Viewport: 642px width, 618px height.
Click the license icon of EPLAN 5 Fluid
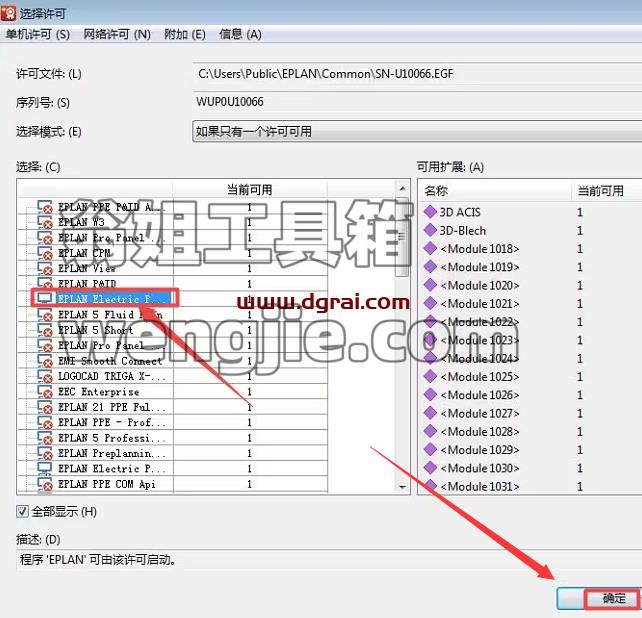(x=45, y=315)
